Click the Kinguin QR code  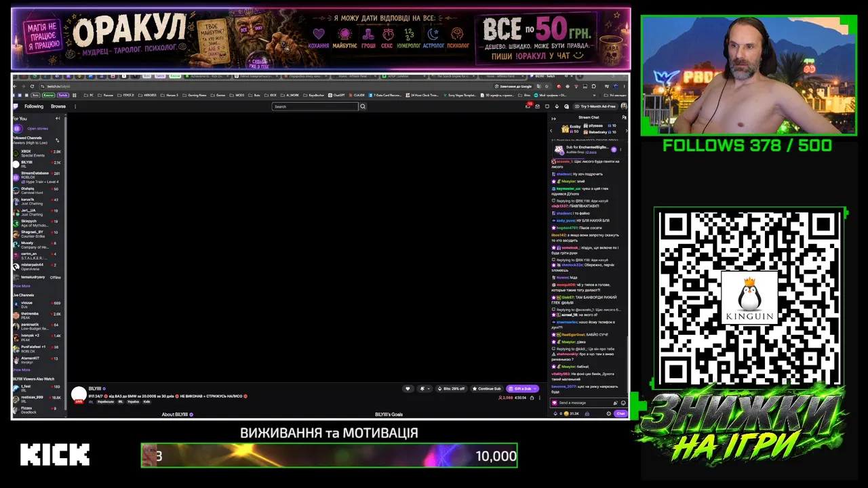pyautogui.click(x=749, y=298)
